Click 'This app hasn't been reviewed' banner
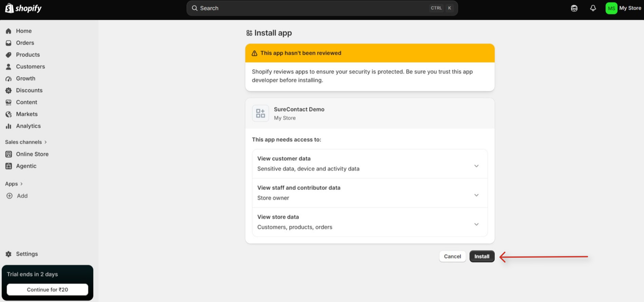The height and width of the screenshot is (302, 644). [370, 53]
